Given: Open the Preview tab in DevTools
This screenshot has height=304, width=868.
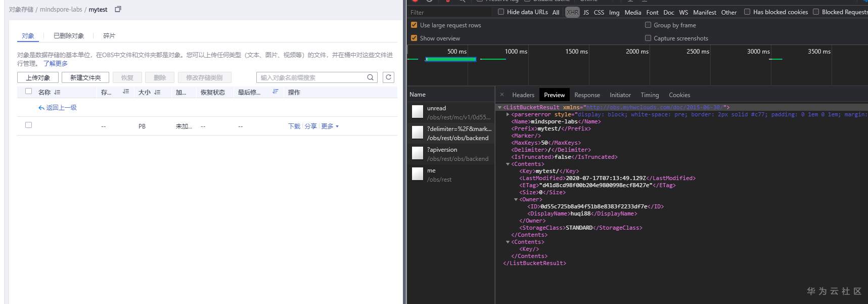Looking at the screenshot, I should click(555, 95).
